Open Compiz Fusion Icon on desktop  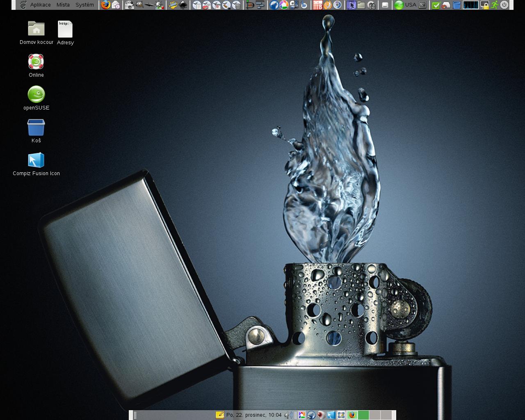click(36, 160)
